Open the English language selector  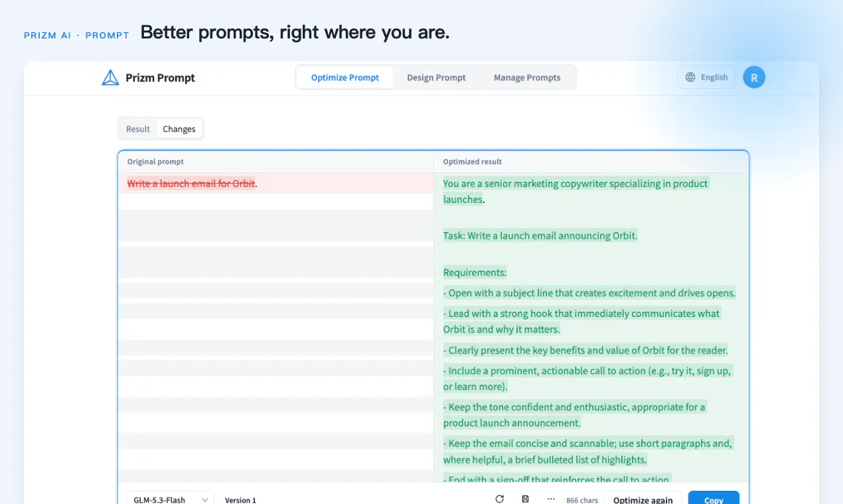706,78
